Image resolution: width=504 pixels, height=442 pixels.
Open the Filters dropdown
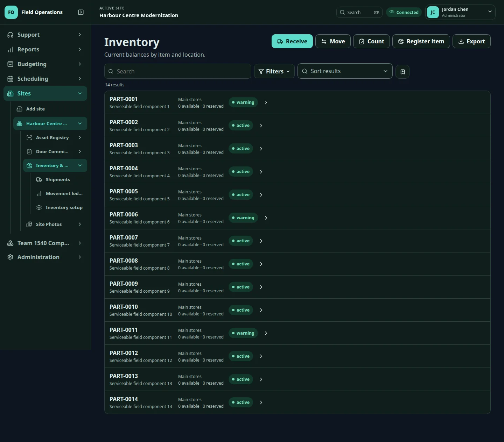point(274,71)
